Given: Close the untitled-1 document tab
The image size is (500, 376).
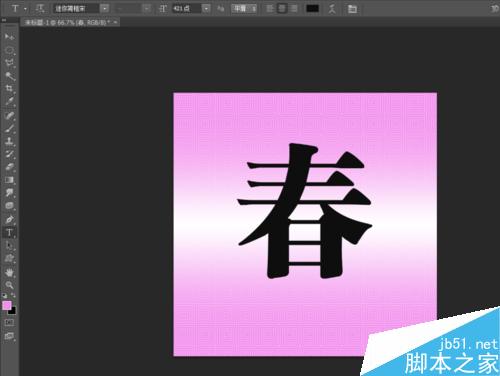Looking at the screenshot, I should tap(115, 22).
